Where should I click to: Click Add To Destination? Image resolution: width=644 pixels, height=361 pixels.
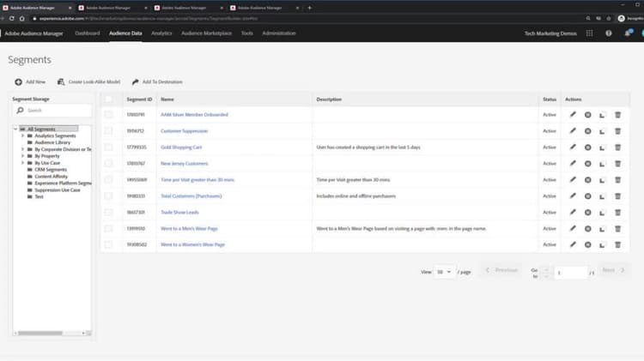point(157,81)
